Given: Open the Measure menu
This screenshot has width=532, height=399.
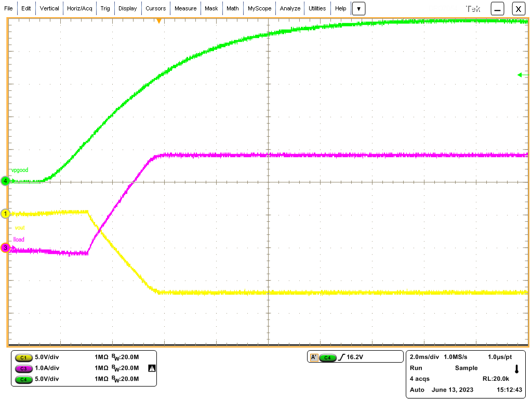Looking at the screenshot, I should click(185, 8).
